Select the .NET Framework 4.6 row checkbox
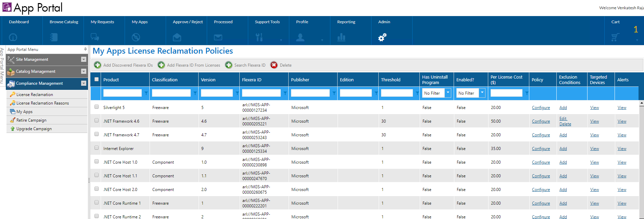 tap(97, 120)
